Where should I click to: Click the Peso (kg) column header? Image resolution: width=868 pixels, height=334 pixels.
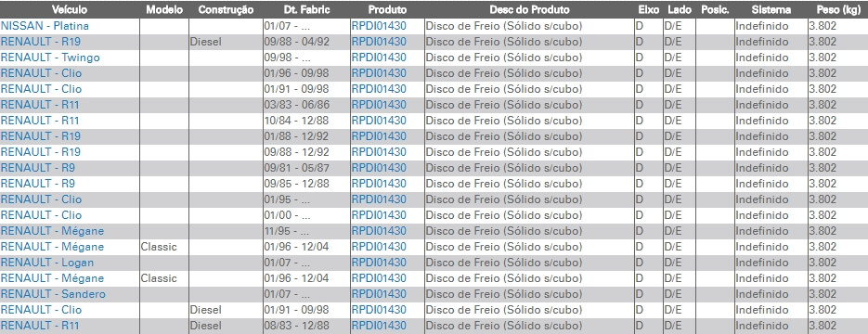click(x=838, y=10)
